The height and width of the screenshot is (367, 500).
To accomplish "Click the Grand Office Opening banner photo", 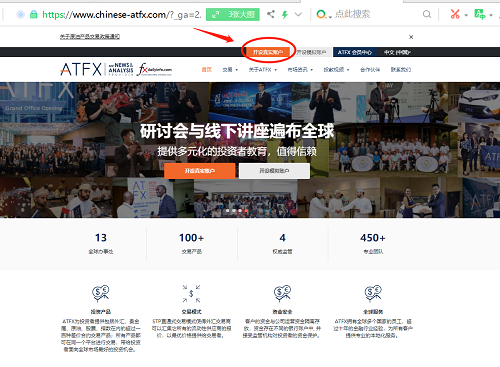I will tap(38, 102).
